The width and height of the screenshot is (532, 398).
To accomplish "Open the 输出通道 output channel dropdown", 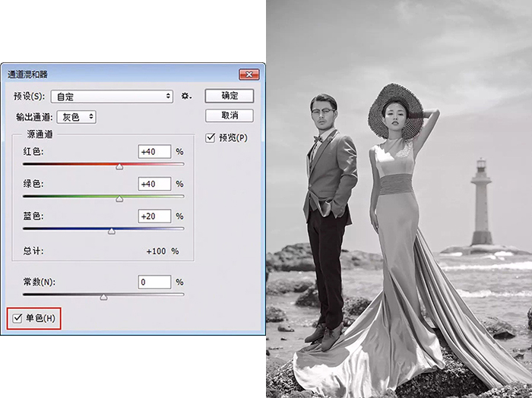I will (76, 117).
